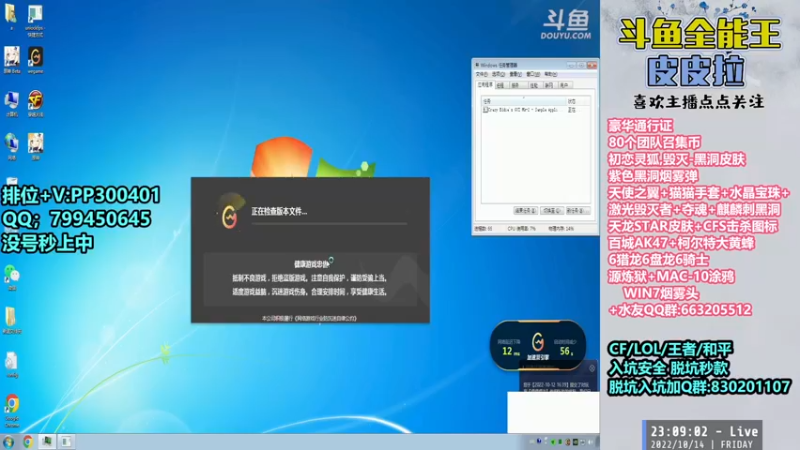800x450 pixels.
Task: Switch to the 用户 tab in Task Manager
Action: coord(564,85)
